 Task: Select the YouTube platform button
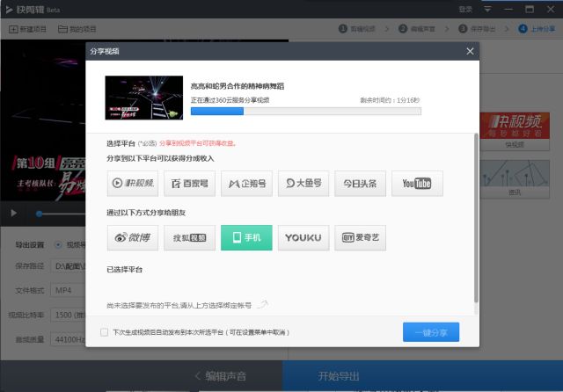tap(417, 184)
